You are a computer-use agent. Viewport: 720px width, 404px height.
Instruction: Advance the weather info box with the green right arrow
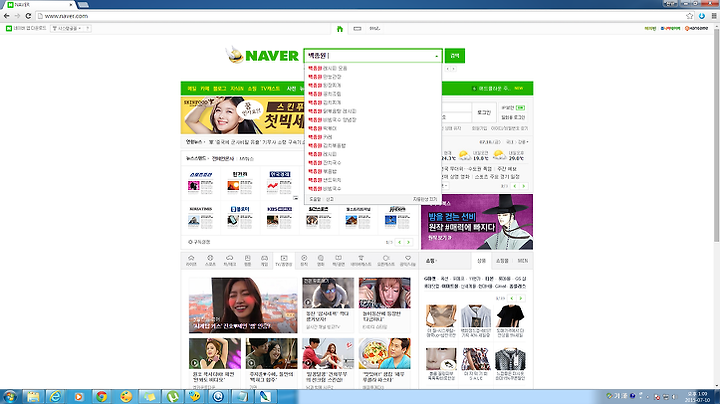point(523,186)
